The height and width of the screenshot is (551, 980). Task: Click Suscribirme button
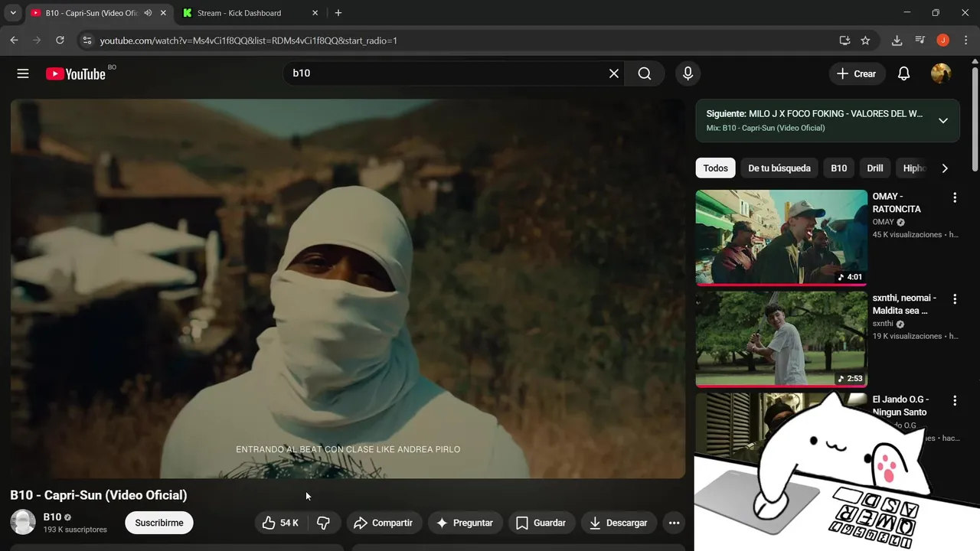click(x=159, y=523)
